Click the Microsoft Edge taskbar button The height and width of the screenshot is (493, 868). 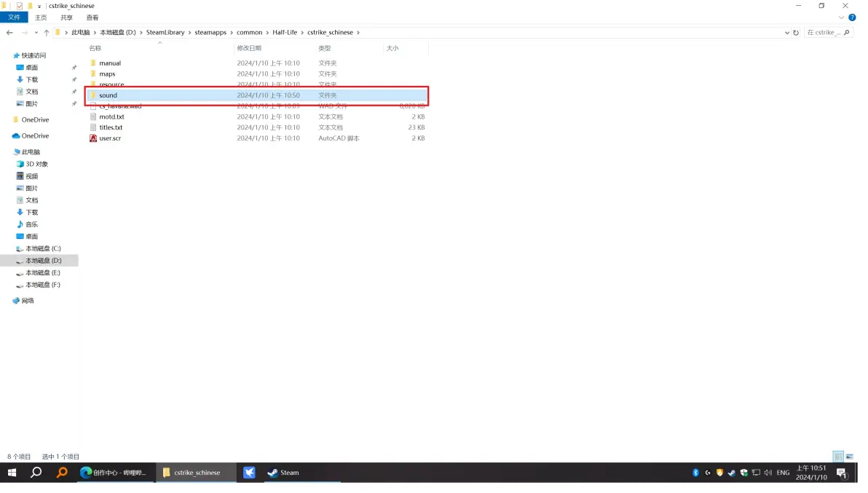coord(114,473)
